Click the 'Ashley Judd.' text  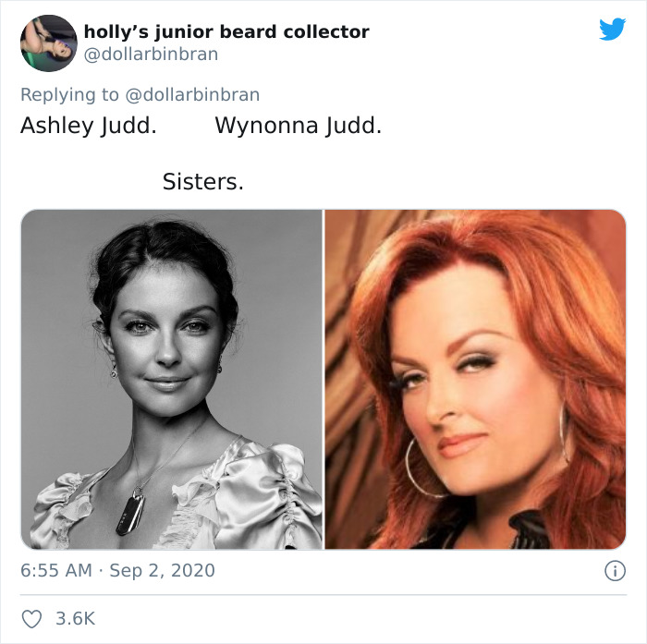pos(89,126)
